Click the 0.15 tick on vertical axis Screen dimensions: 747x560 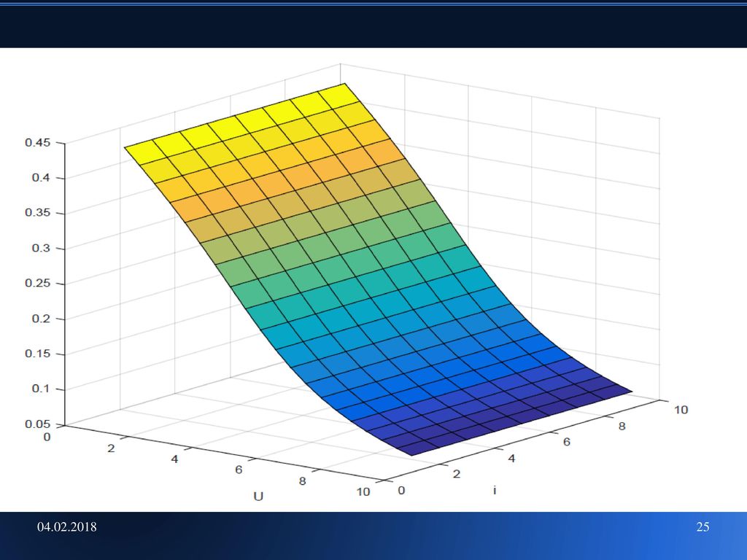click(x=38, y=354)
